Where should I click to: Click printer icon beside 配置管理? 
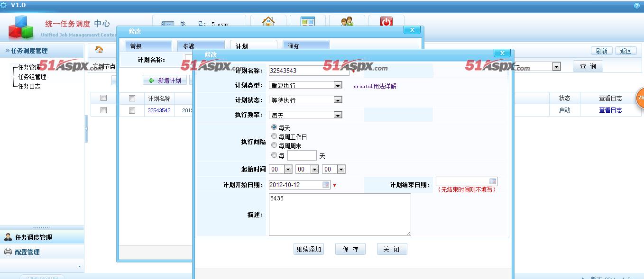(x=8, y=252)
